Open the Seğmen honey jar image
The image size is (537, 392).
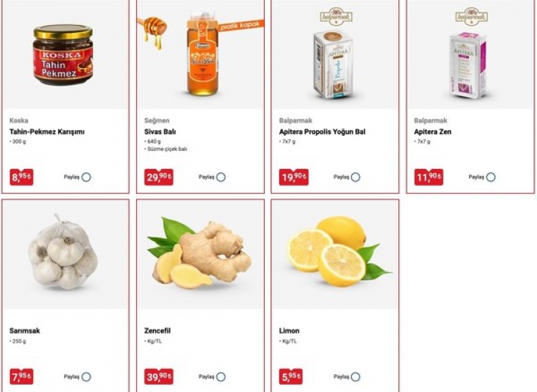click(202, 54)
